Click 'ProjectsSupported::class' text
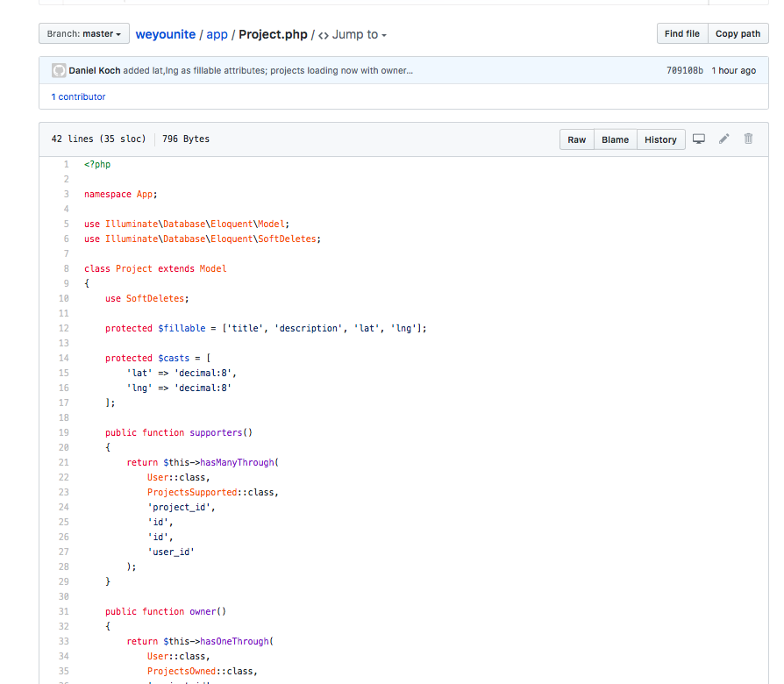Viewport: 784px width, 684px height. (210, 492)
